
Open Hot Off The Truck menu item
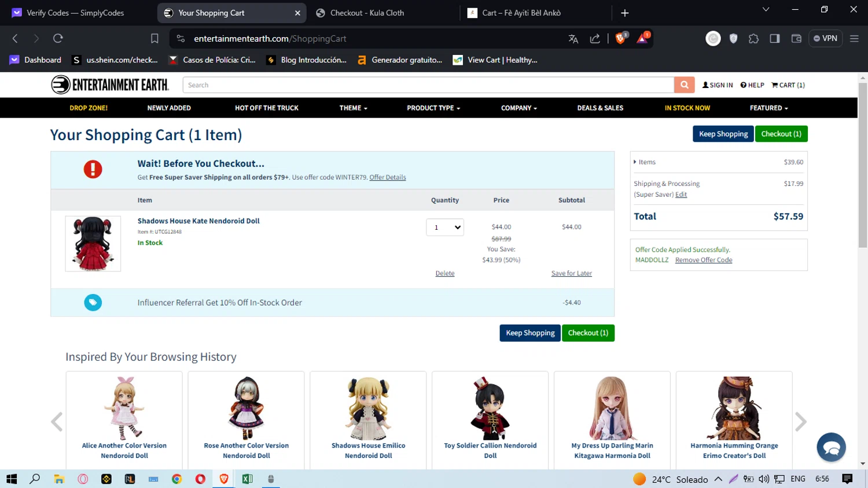267,108
